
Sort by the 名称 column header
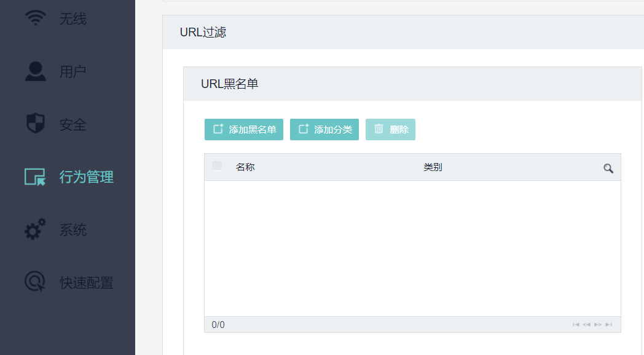pos(245,167)
